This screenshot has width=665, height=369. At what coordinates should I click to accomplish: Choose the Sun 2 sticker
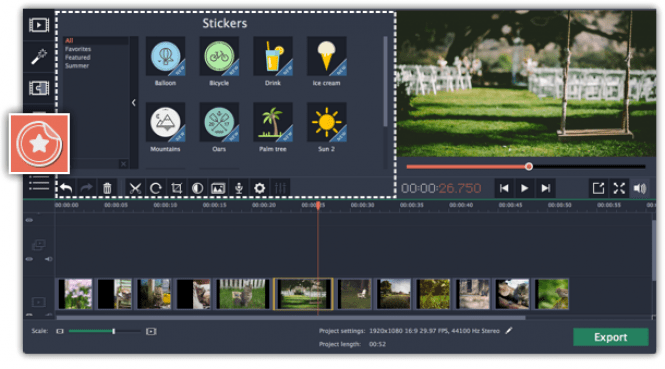coord(327,122)
